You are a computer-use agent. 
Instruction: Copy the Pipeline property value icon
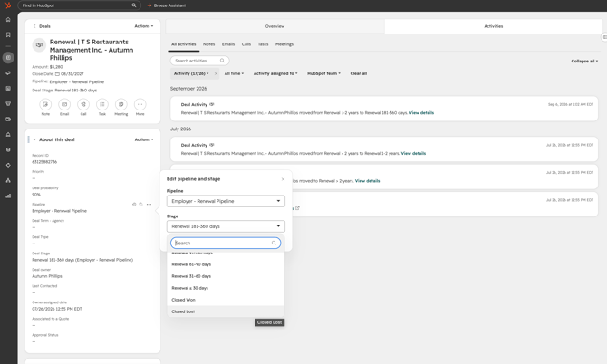pyautogui.click(x=141, y=205)
